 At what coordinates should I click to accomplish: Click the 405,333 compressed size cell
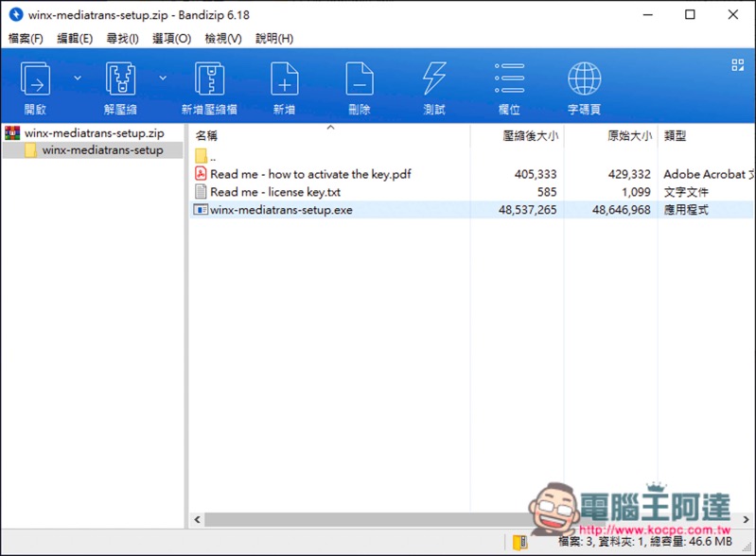click(536, 174)
